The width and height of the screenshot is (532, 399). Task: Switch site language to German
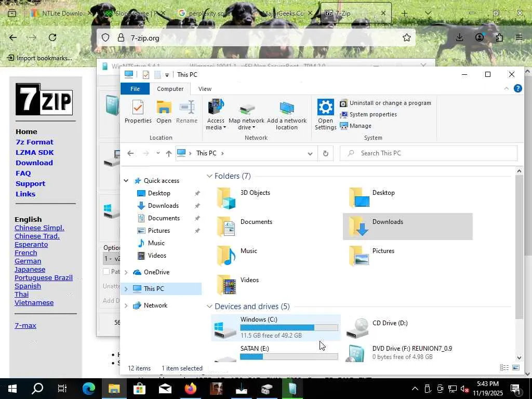pos(28,261)
